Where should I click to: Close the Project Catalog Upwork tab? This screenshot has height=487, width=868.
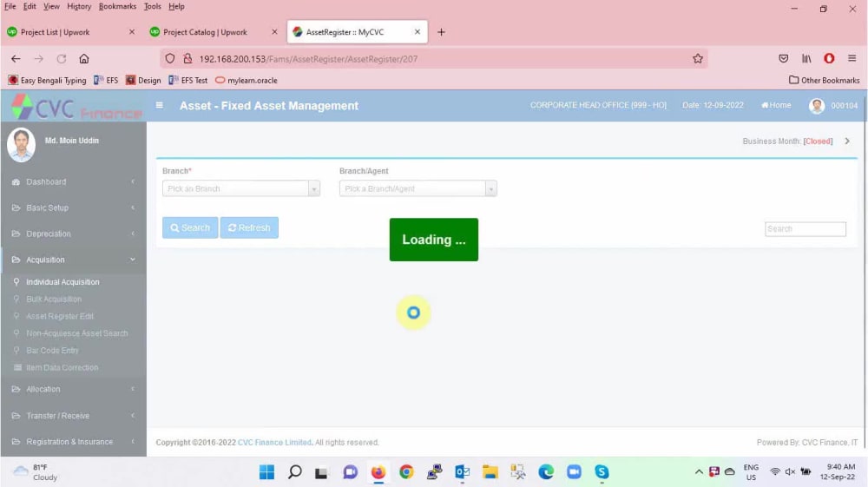pos(274,32)
